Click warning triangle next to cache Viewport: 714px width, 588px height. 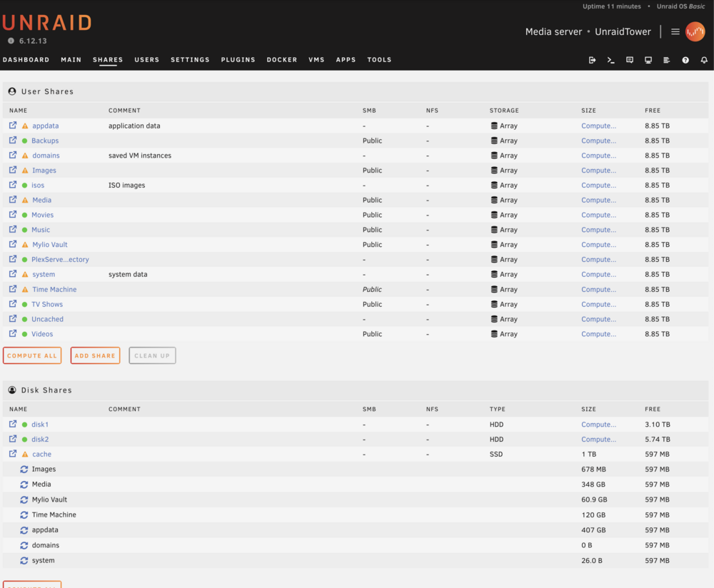click(25, 454)
